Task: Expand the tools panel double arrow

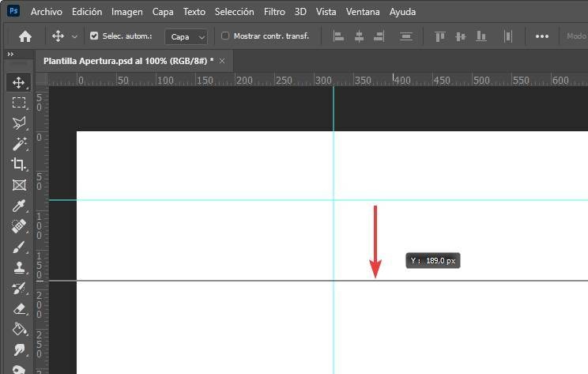Action: [10, 54]
